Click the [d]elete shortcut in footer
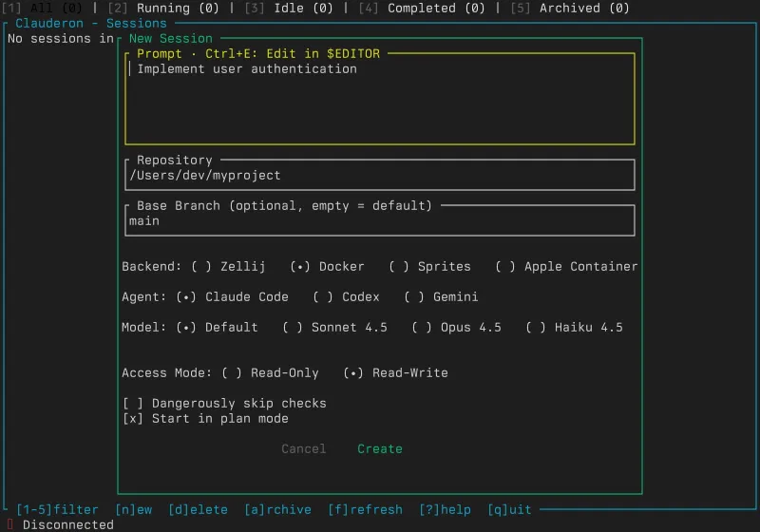Image resolution: width=760 pixels, height=532 pixels. pos(199,510)
